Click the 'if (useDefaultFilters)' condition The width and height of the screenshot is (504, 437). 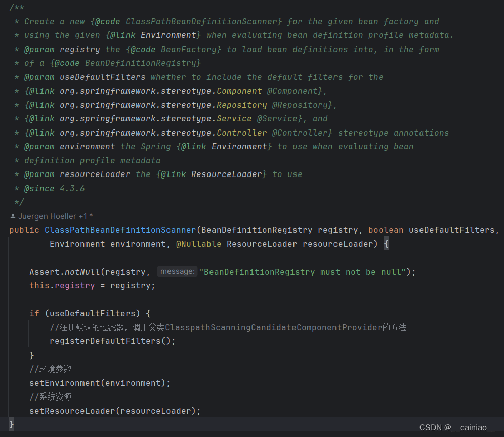[85, 313]
